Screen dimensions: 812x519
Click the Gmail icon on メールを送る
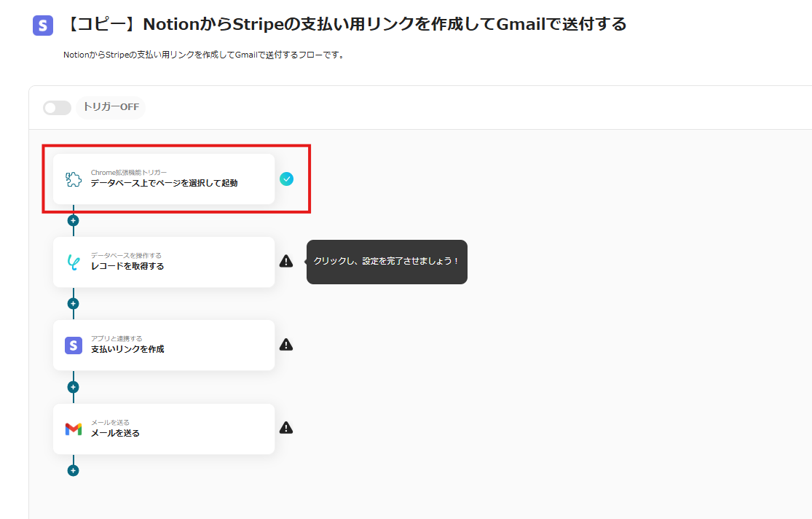pos(74,429)
